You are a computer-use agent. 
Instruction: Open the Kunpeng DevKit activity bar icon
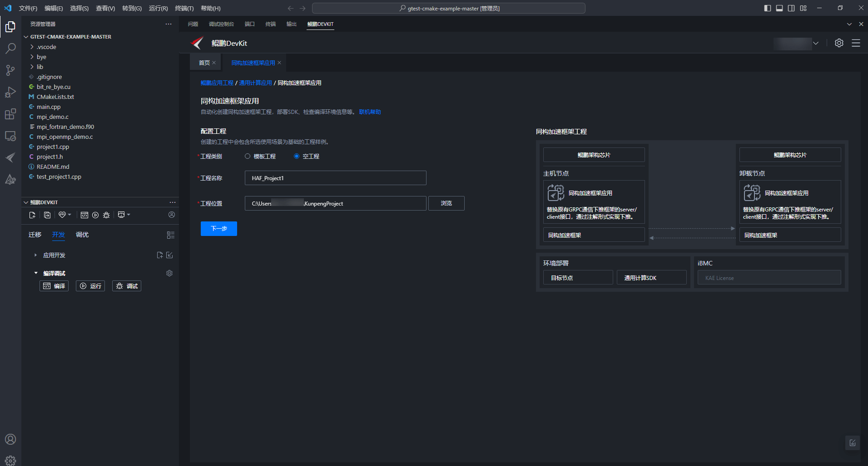[10, 157]
